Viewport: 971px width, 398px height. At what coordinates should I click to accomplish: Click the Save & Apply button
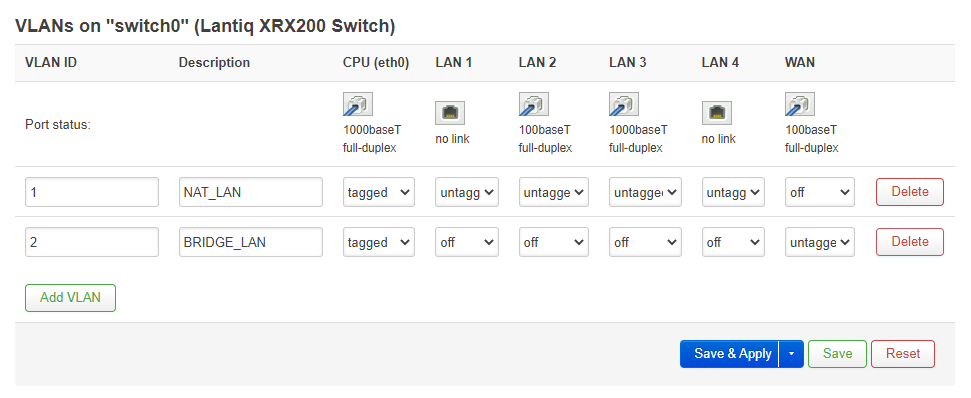pos(729,354)
